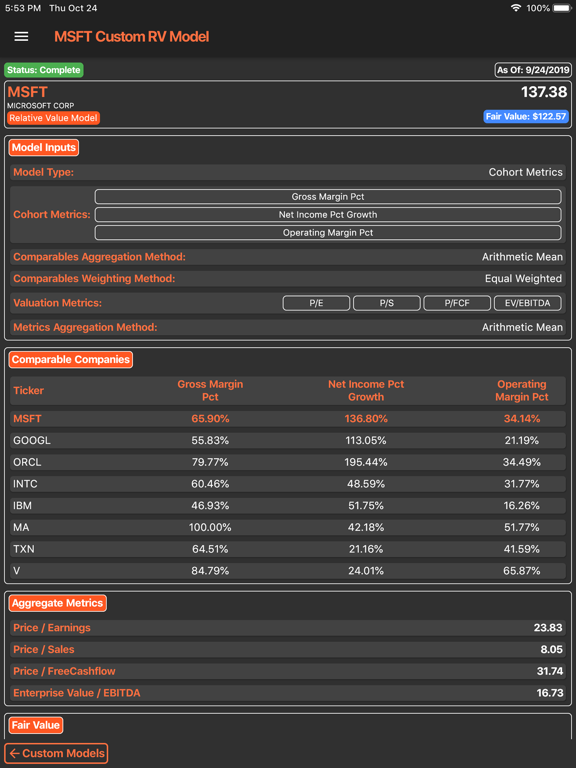Click the Status: Complete badge
Viewport: 576px width, 768px height.
coord(44,70)
